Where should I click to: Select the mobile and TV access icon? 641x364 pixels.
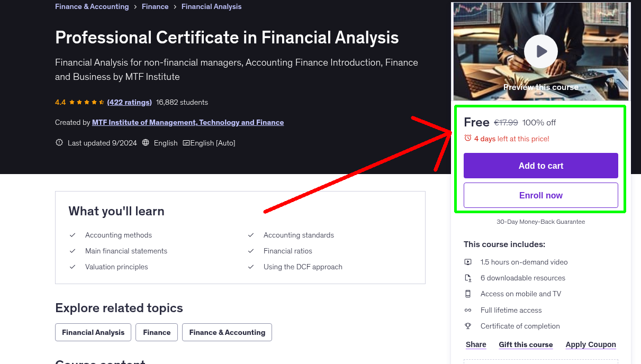(468, 294)
